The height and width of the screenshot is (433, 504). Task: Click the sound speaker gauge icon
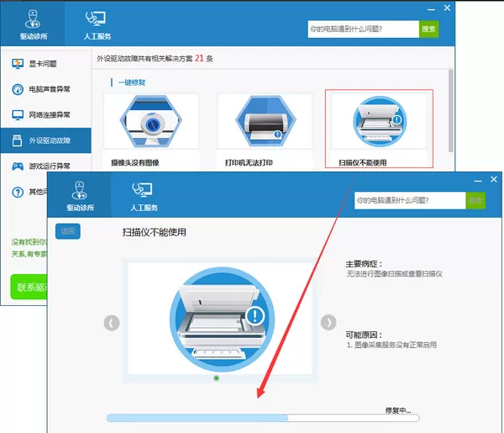tap(18, 89)
